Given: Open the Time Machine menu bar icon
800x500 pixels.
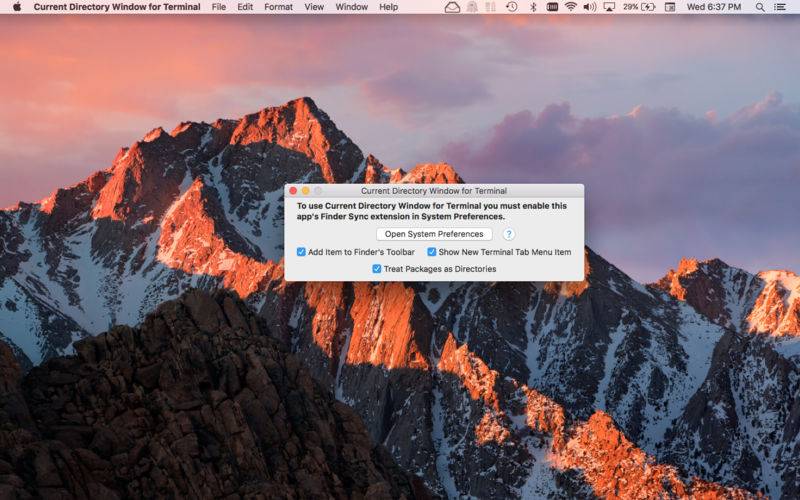Looking at the screenshot, I should 511,7.
